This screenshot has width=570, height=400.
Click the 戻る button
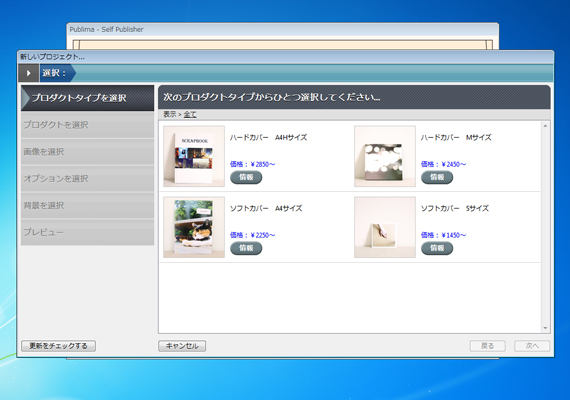[487, 346]
